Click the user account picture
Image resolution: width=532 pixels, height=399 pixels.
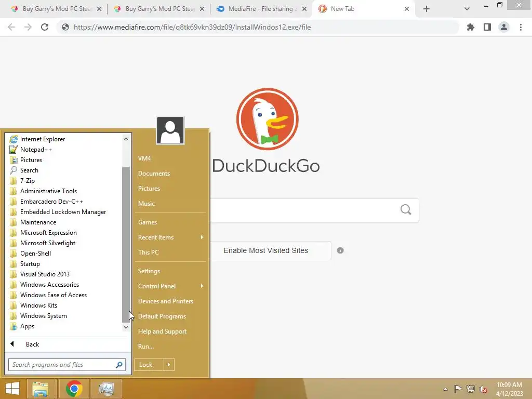[x=170, y=130]
